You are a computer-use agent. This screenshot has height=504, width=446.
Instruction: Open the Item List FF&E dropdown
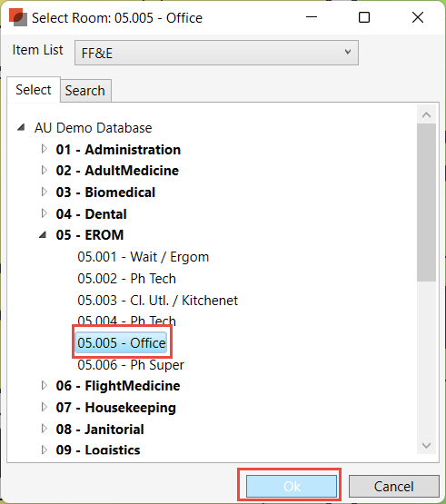(216, 53)
